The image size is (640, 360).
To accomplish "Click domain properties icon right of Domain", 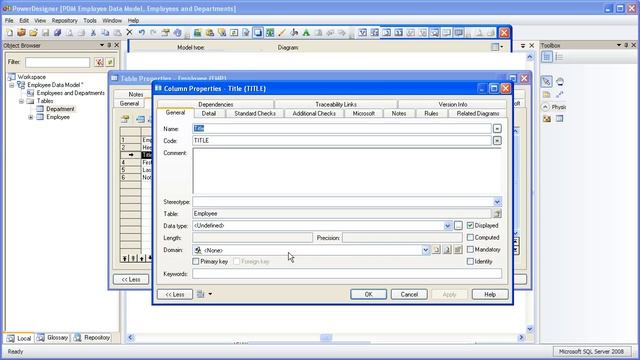I will point(458,249).
